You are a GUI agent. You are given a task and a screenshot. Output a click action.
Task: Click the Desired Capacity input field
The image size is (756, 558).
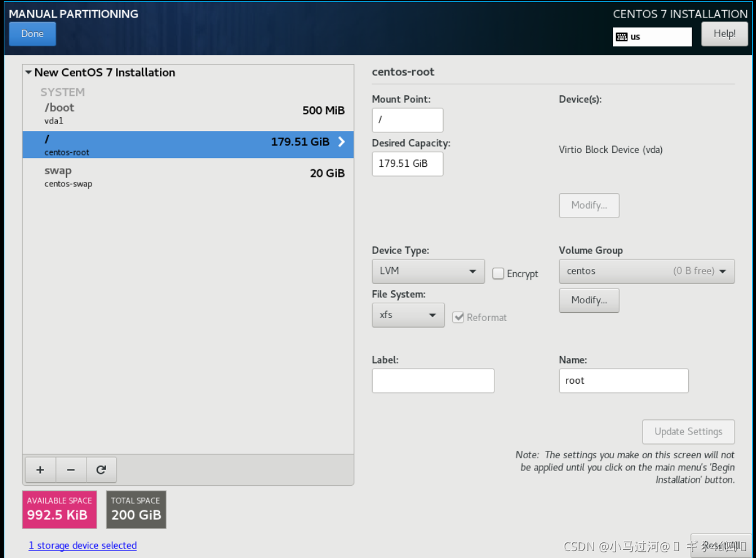pos(407,164)
